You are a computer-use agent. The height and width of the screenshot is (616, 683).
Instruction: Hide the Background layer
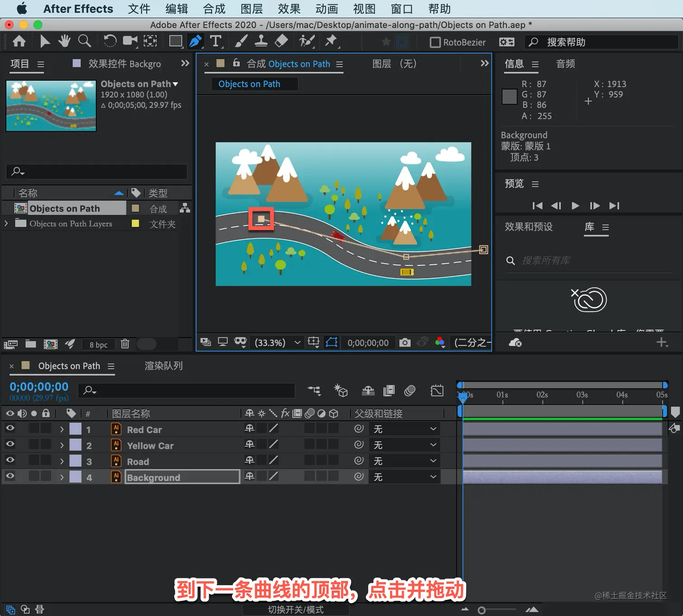[10, 476]
